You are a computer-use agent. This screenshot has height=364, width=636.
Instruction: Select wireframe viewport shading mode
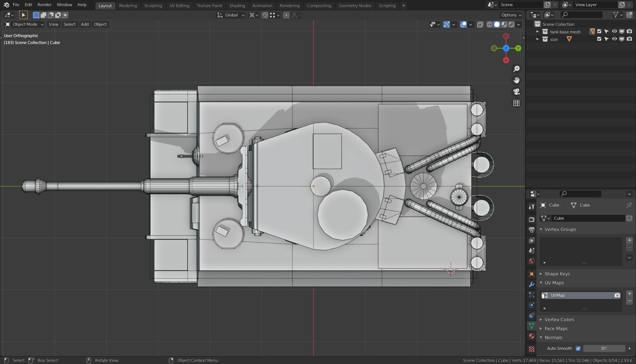[489, 24]
